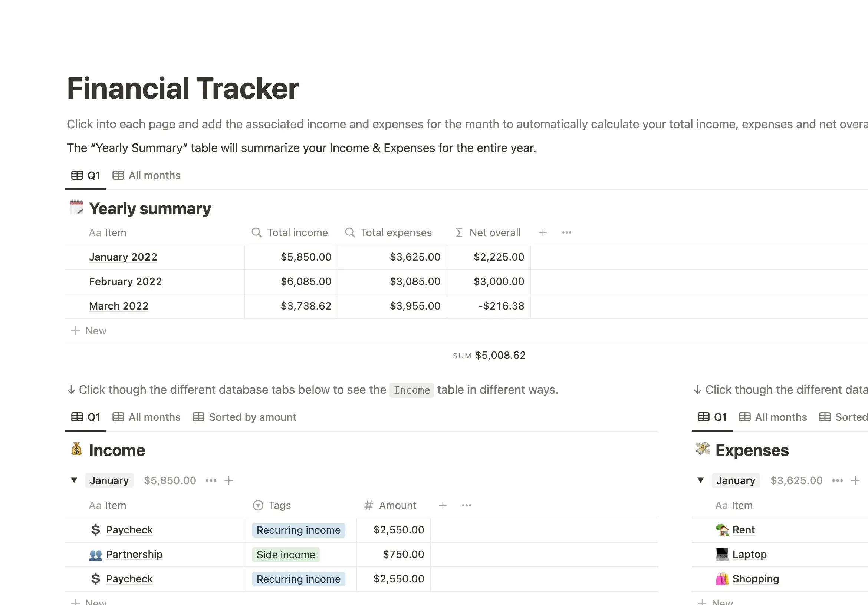This screenshot has height=605, width=868.
Task: Open the Income January group options ellipsis
Action: [x=211, y=480]
